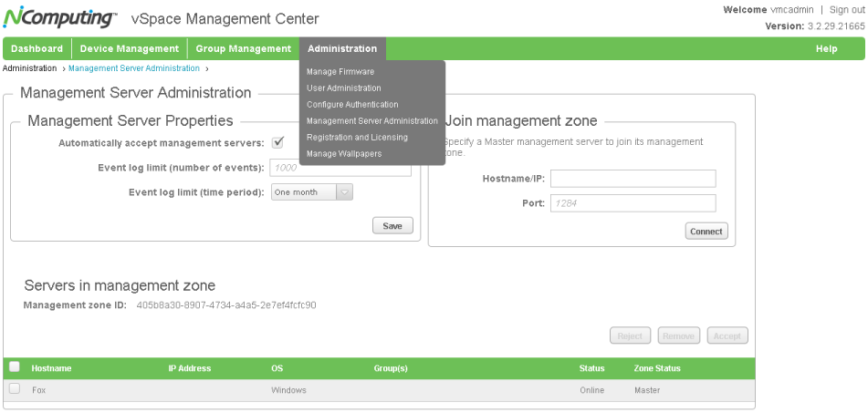Save the management server properties
Screen dimensions: 868x413
[392, 226]
